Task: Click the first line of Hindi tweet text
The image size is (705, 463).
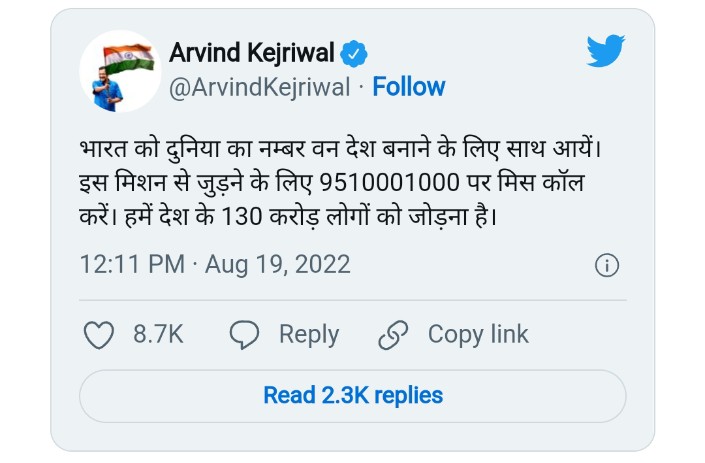Action: click(x=340, y=148)
